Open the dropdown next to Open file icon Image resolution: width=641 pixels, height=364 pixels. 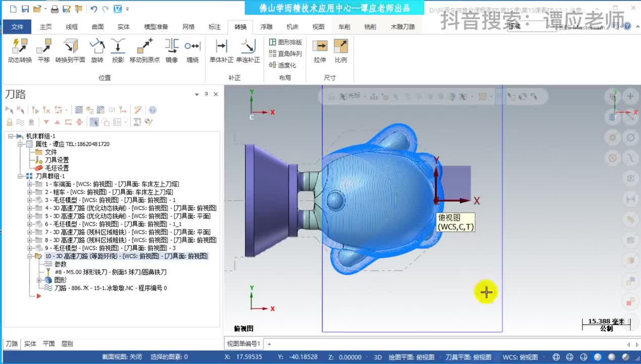(45, 9)
